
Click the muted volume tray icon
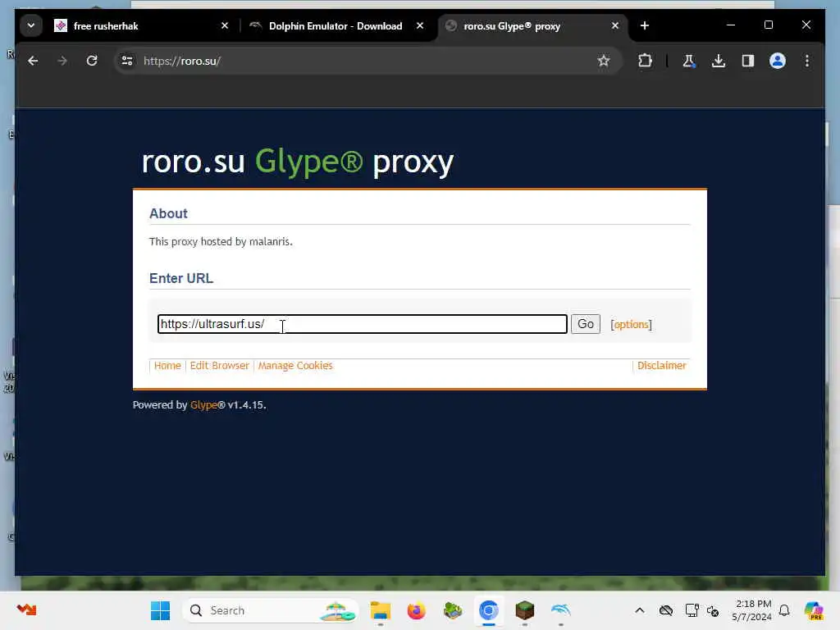[x=713, y=610]
